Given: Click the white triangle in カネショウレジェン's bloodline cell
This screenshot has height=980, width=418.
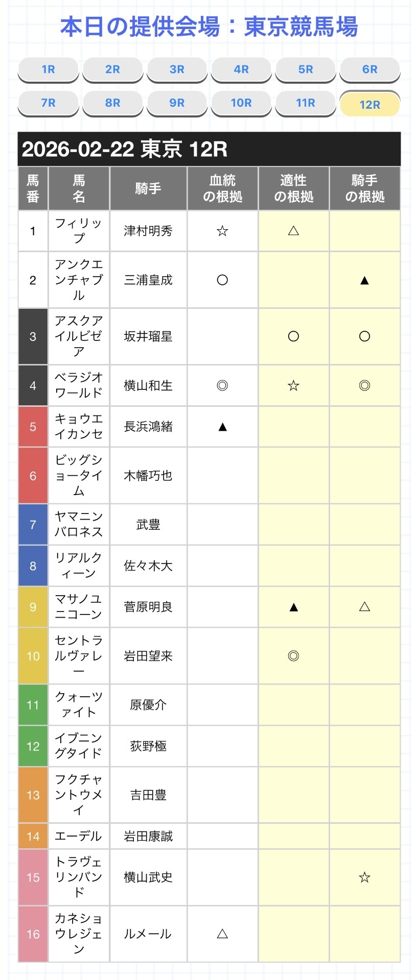Looking at the screenshot, I should [x=222, y=934].
